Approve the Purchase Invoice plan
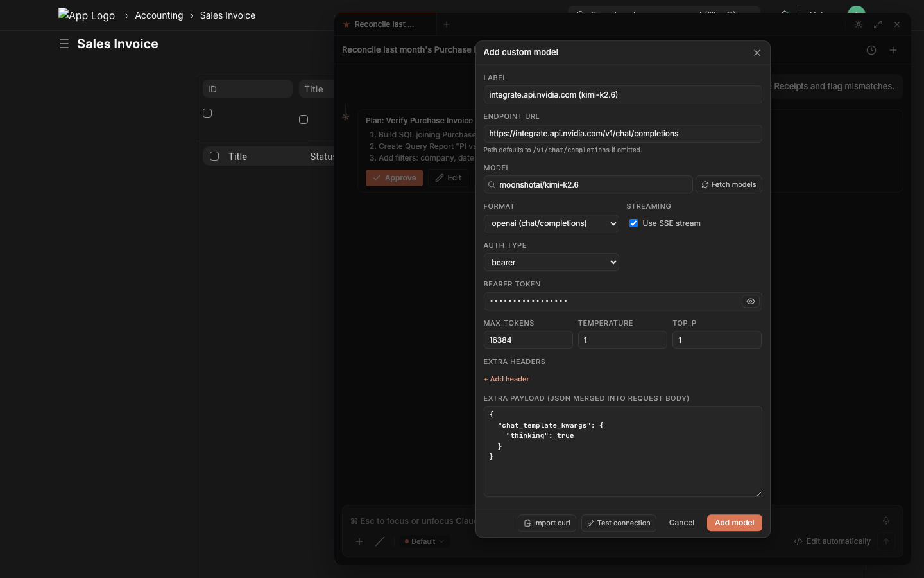The height and width of the screenshot is (578, 924). 394,178
